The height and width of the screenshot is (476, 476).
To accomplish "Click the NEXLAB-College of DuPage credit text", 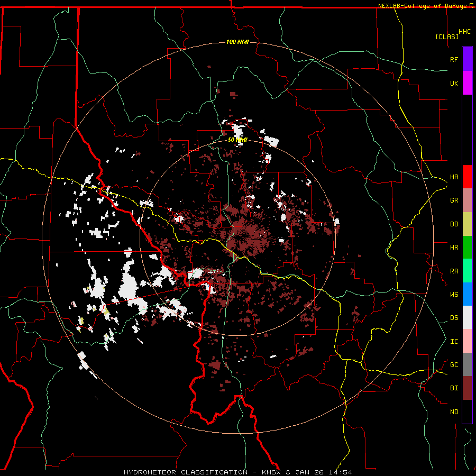I will click(422, 6).
